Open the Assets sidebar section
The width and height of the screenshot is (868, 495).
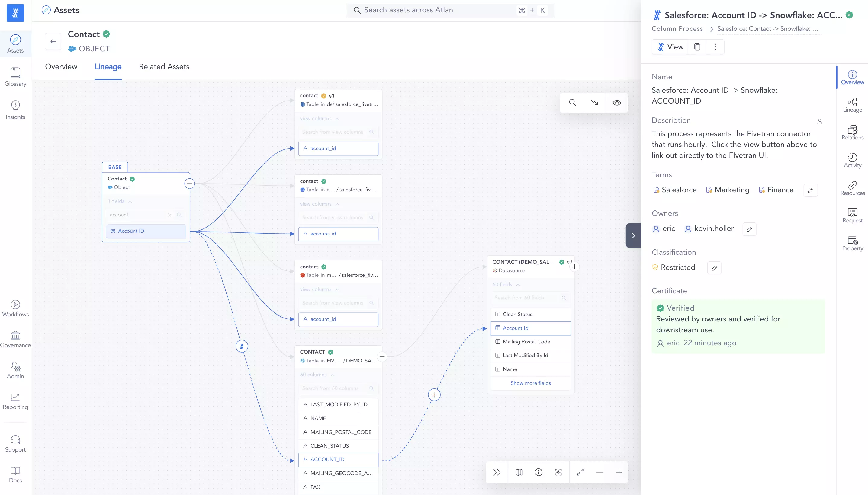[15, 44]
